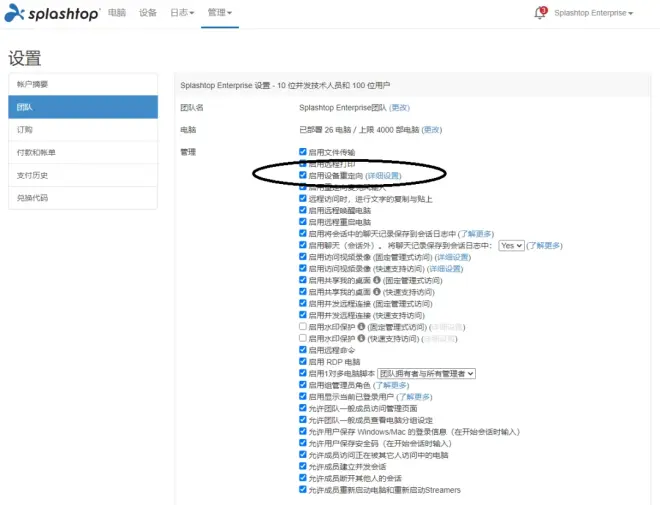The width and height of the screenshot is (660, 505).
Task: Toggle 允许成员重新启动电脑和重新启动Streamers checkbox
Action: pos(303,489)
